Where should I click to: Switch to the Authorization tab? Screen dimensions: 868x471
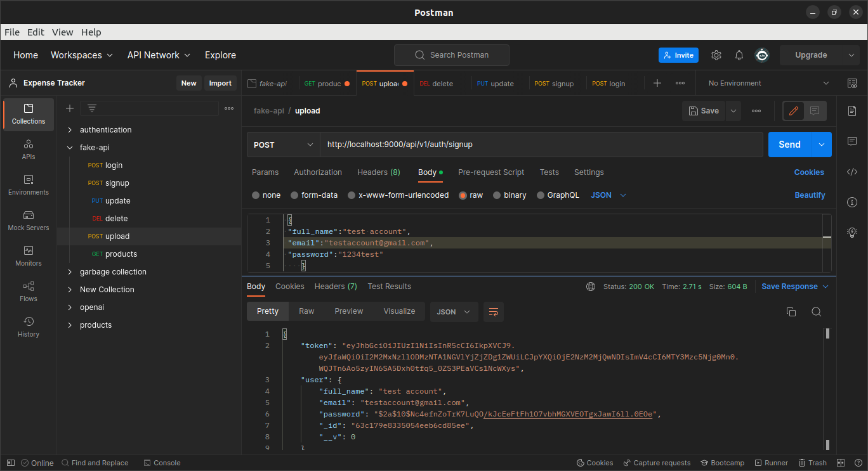(x=318, y=172)
